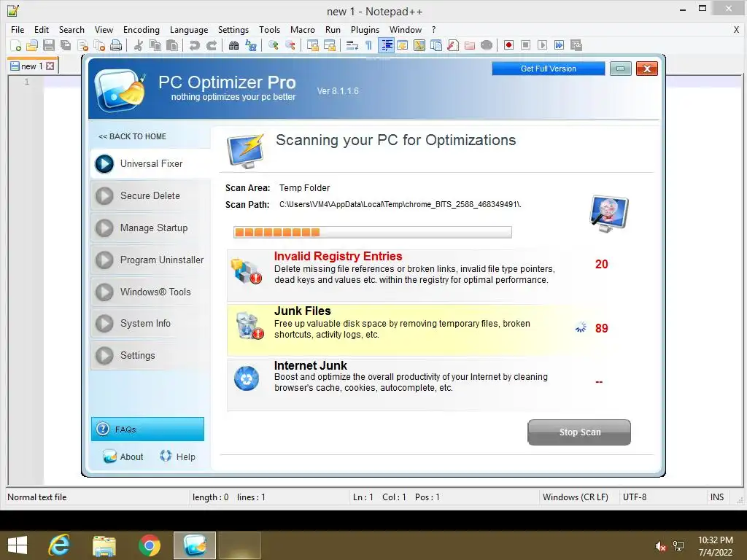Click Save icon in Notepad++ toolbar
Screen dimensions: 747x560
click(x=49, y=45)
